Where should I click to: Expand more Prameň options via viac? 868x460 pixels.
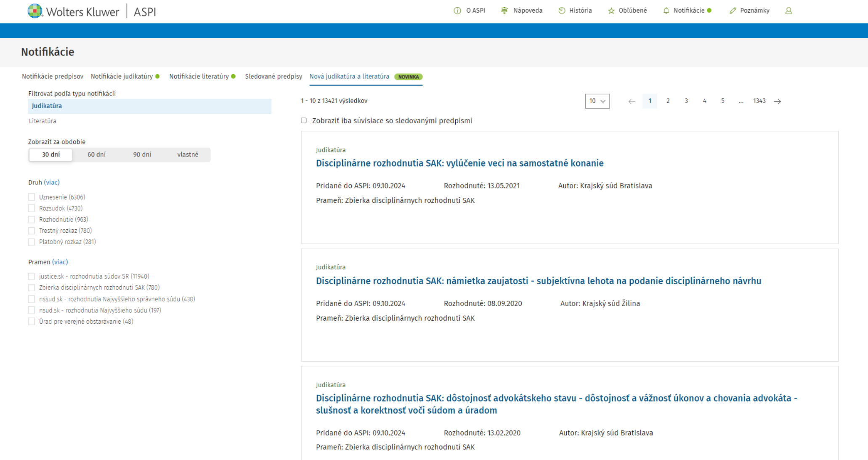[x=60, y=262]
